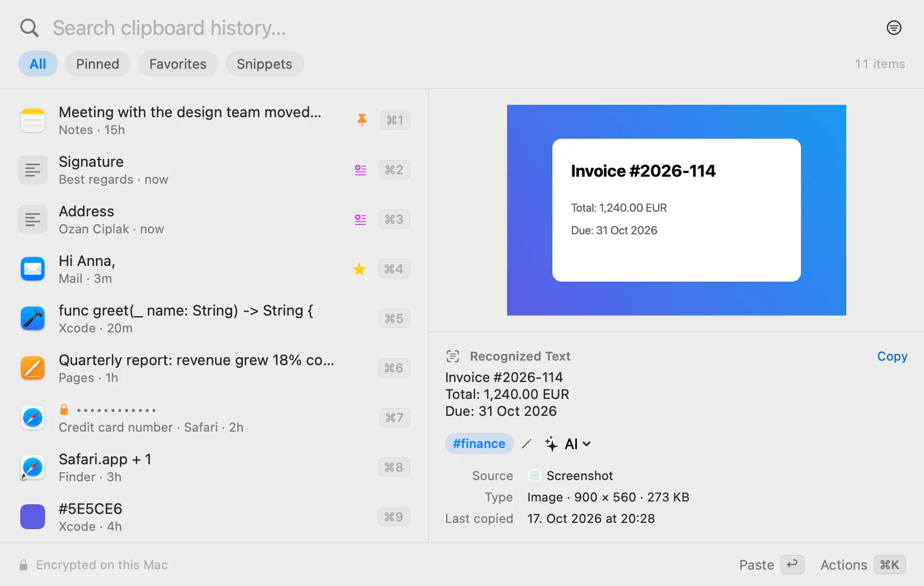Click the Notes app icon
The width and height of the screenshot is (924, 586).
(x=33, y=121)
